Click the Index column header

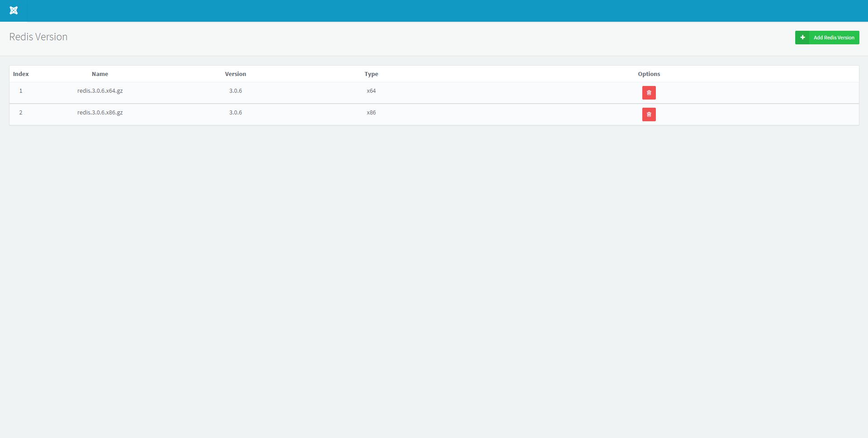(21, 74)
